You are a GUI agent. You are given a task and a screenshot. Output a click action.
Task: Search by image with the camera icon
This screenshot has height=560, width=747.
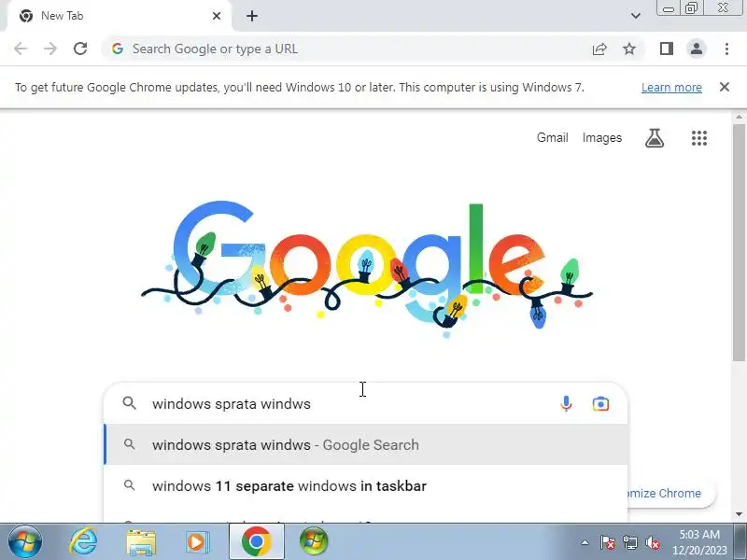click(x=600, y=404)
